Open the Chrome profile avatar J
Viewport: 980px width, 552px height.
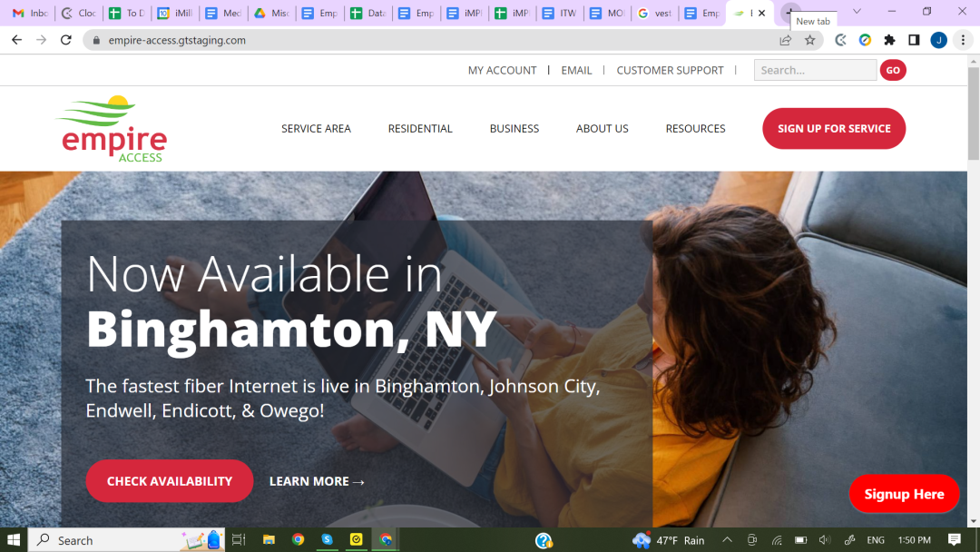tap(938, 40)
